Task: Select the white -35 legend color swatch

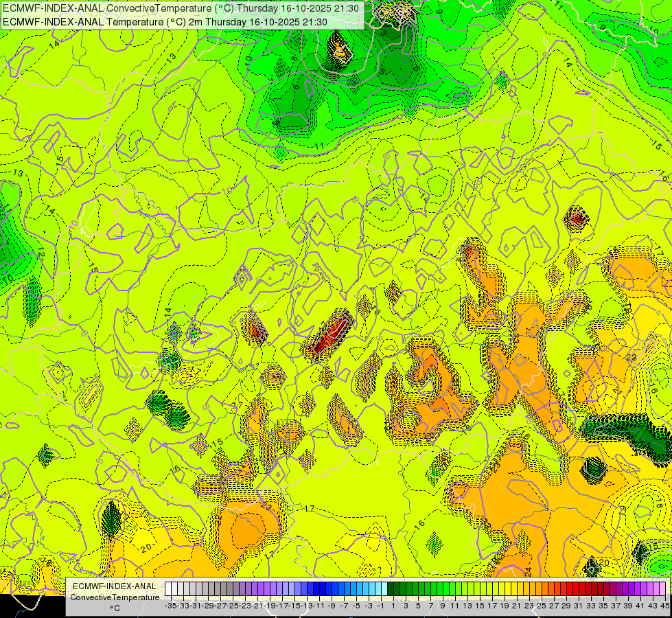Action: [x=168, y=589]
